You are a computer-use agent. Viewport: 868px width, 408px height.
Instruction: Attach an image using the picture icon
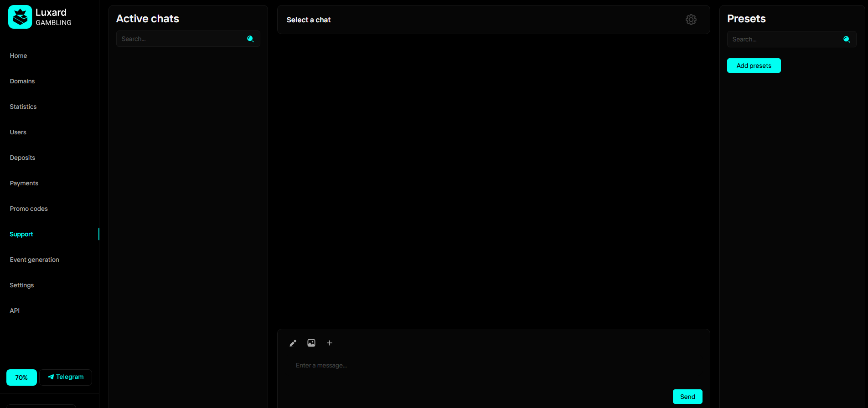coord(311,343)
